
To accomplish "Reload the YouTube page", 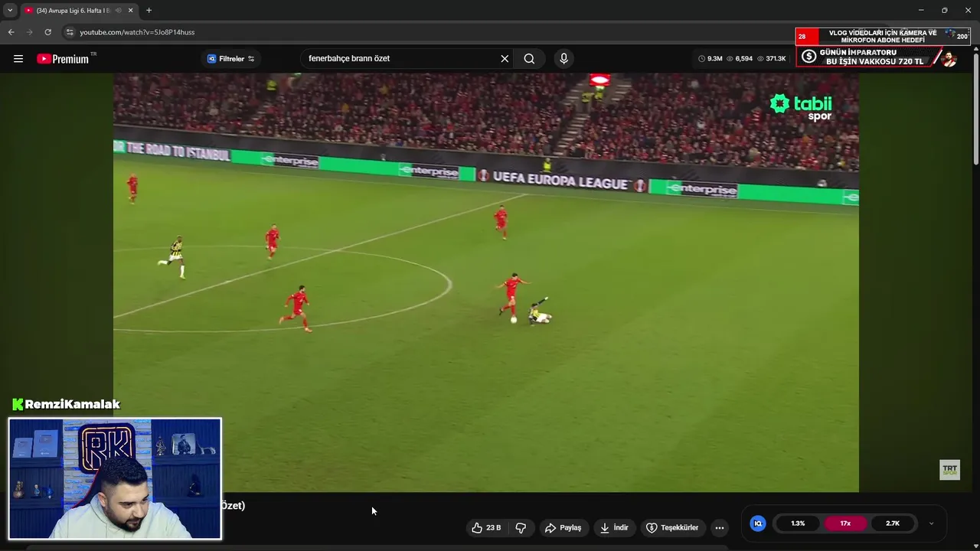I will (x=47, y=32).
